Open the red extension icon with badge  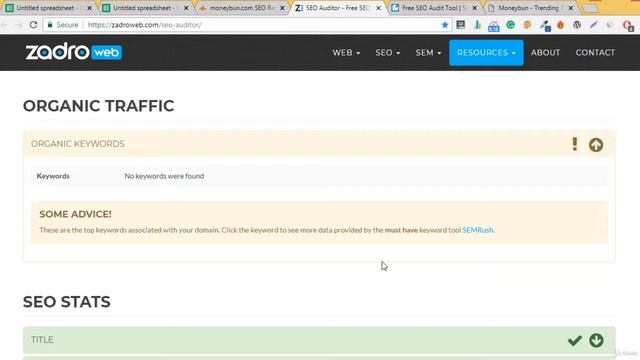[628, 26]
